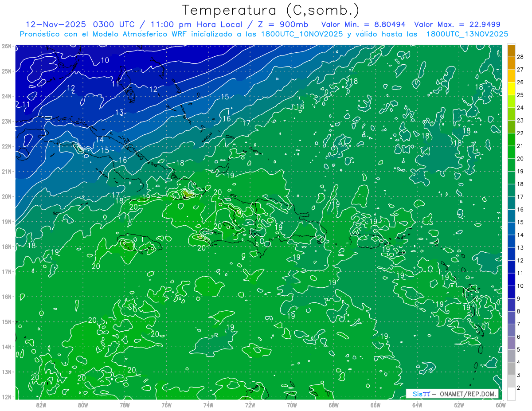Click 'Valor Max. = 22.9499' in the header
The image size is (532, 411).
click(x=457, y=24)
